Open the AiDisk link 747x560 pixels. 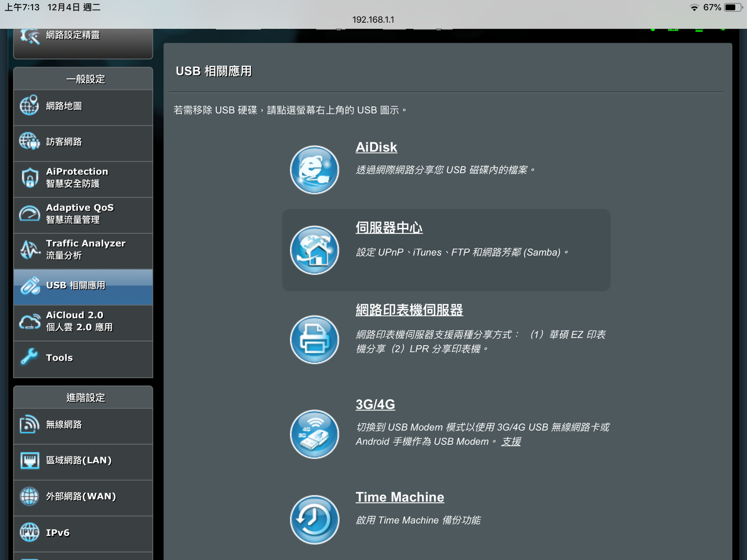coord(376,147)
